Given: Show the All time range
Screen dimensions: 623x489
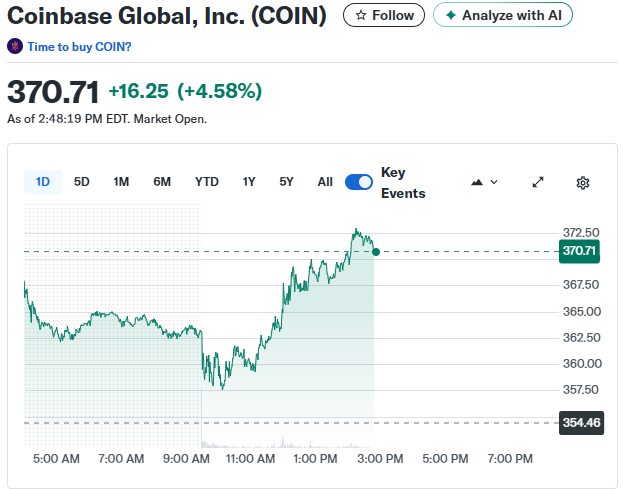Looking at the screenshot, I should click(x=325, y=182).
